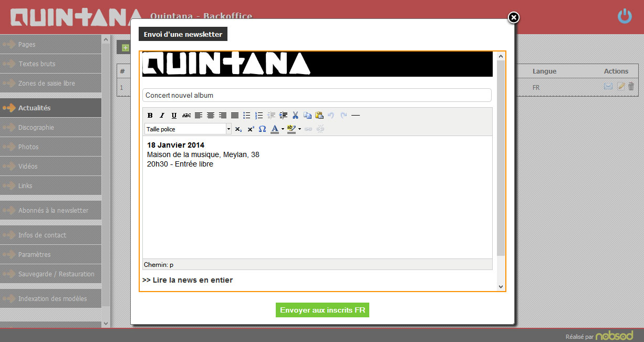Apply the text color (A icon)
The height and width of the screenshot is (342, 644).
(275, 129)
